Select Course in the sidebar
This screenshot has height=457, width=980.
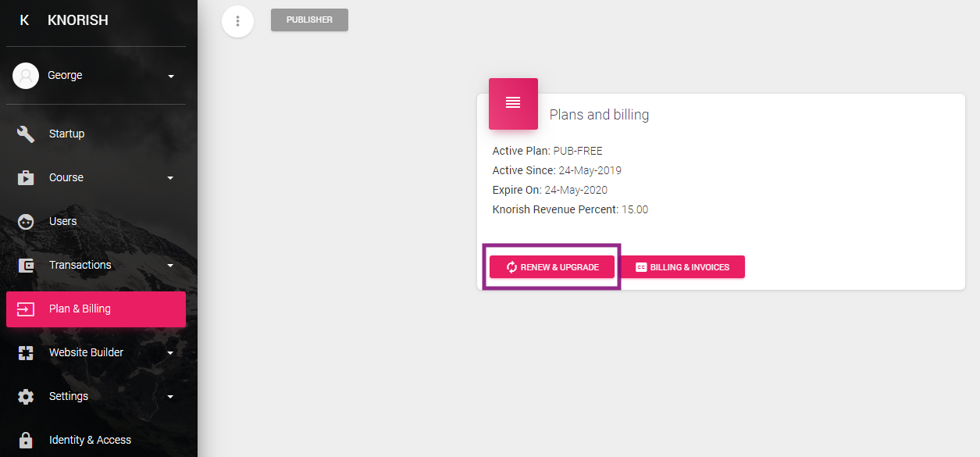[x=96, y=178]
